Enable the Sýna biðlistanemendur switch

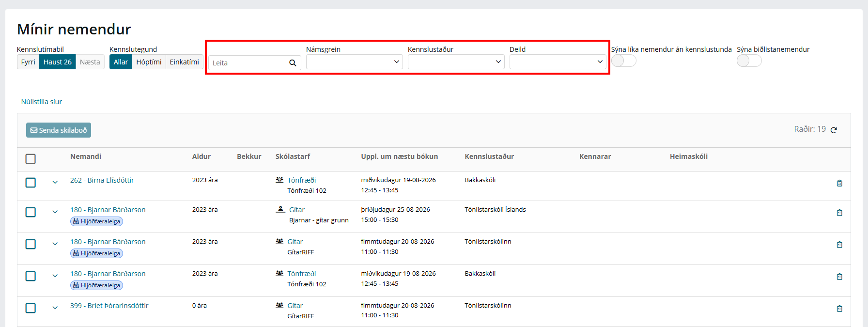tap(749, 61)
